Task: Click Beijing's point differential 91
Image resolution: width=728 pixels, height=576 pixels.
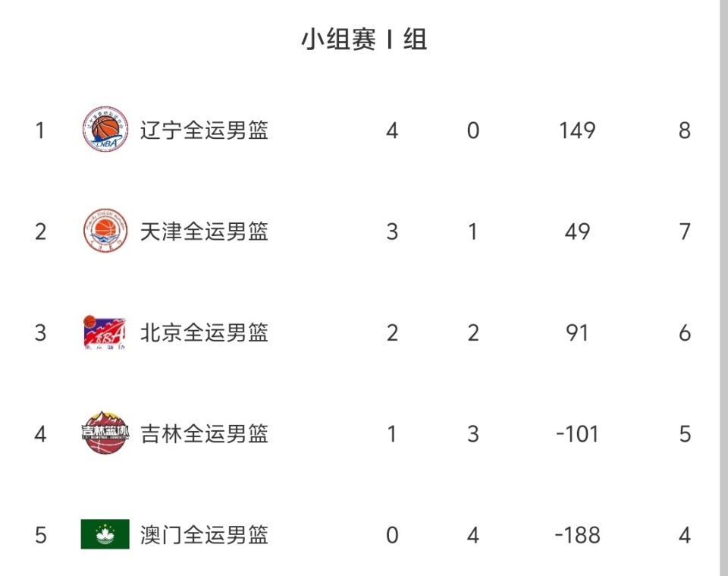Action: [577, 332]
